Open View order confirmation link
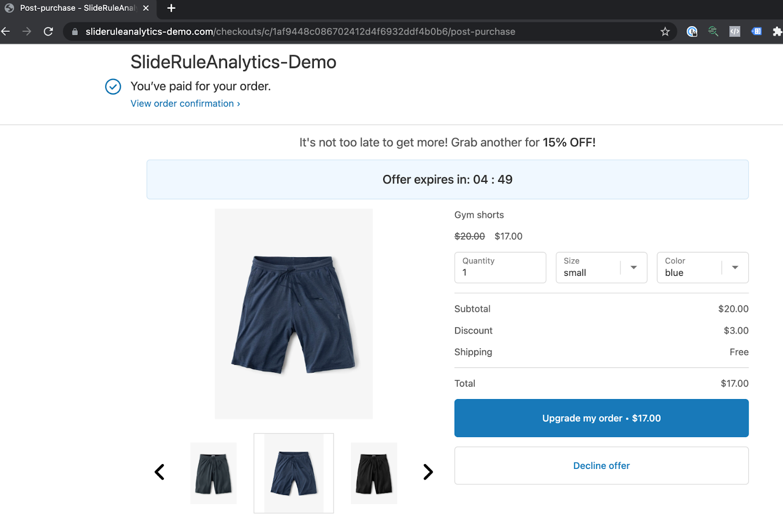 (185, 104)
